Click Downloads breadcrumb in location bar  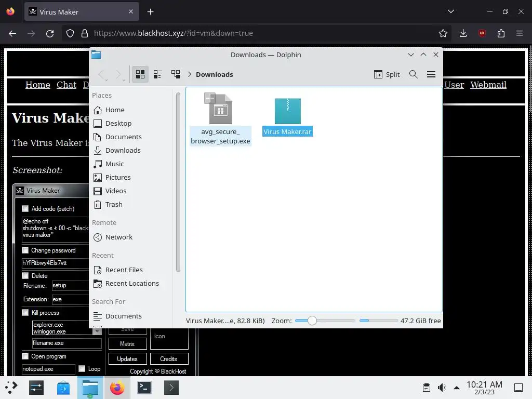pos(215,74)
